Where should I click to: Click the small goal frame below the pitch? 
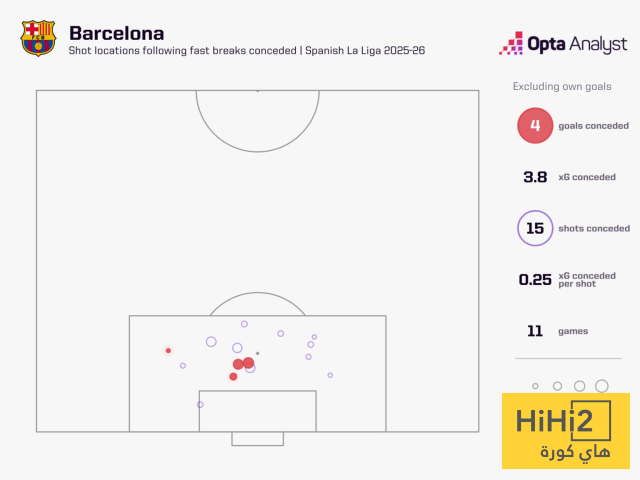click(x=257, y=439)
